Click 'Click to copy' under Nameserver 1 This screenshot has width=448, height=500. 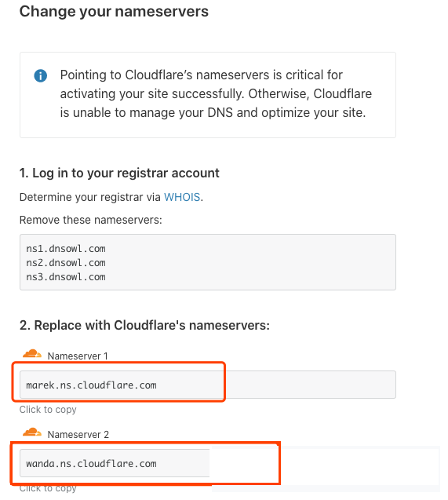tap(48, 410)
